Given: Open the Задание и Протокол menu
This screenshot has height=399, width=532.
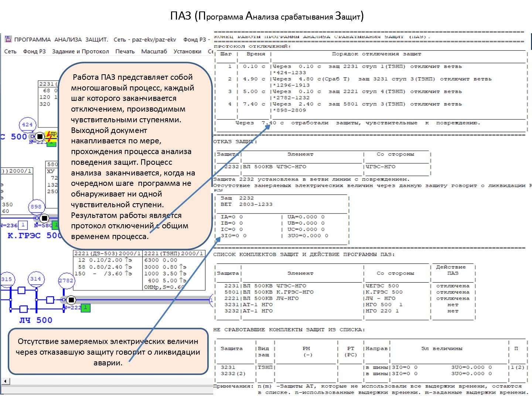Looking at the screenshot, I should click(81, 51).
